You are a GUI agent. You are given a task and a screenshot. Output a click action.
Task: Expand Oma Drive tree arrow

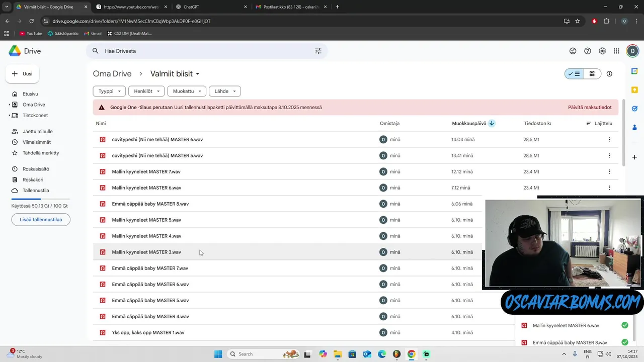[9, 105]
